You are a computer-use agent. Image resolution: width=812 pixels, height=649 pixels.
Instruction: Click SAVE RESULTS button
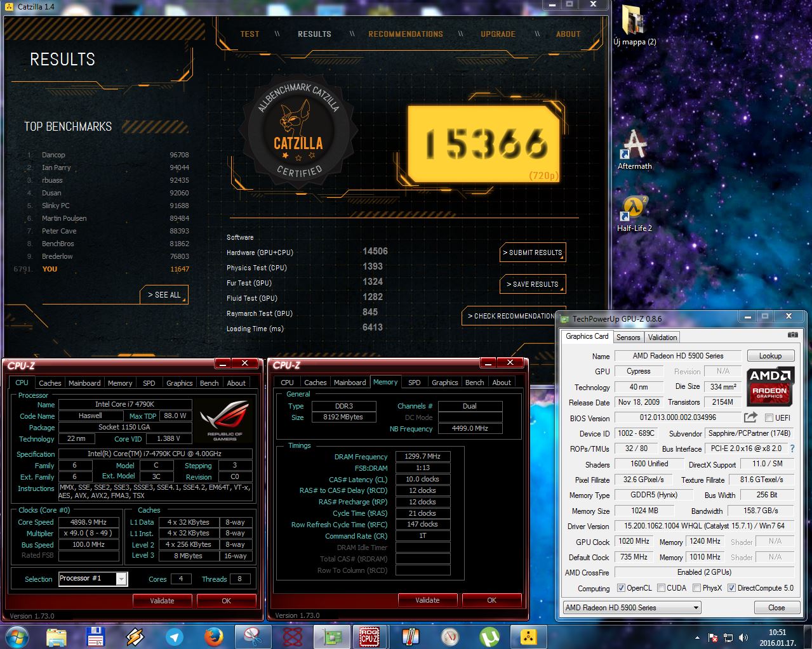pyautogui.click(x=533, y=284)
